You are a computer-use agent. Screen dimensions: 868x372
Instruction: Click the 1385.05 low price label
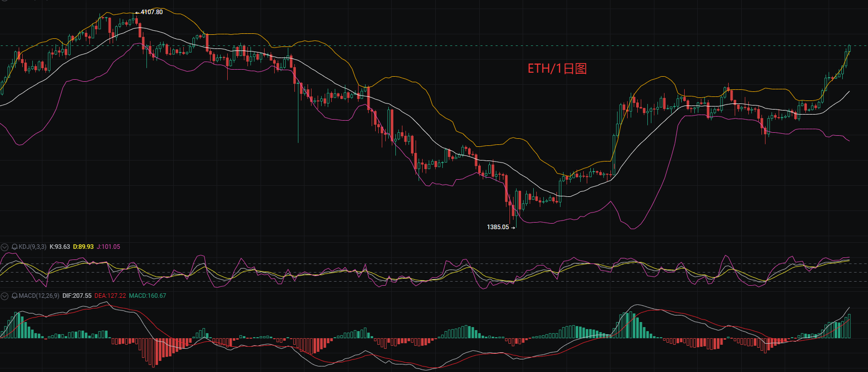[x=498, y=227]
